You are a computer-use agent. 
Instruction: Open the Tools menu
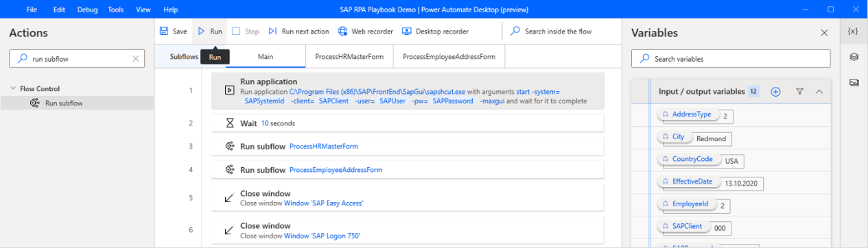(x=116, y=10)
